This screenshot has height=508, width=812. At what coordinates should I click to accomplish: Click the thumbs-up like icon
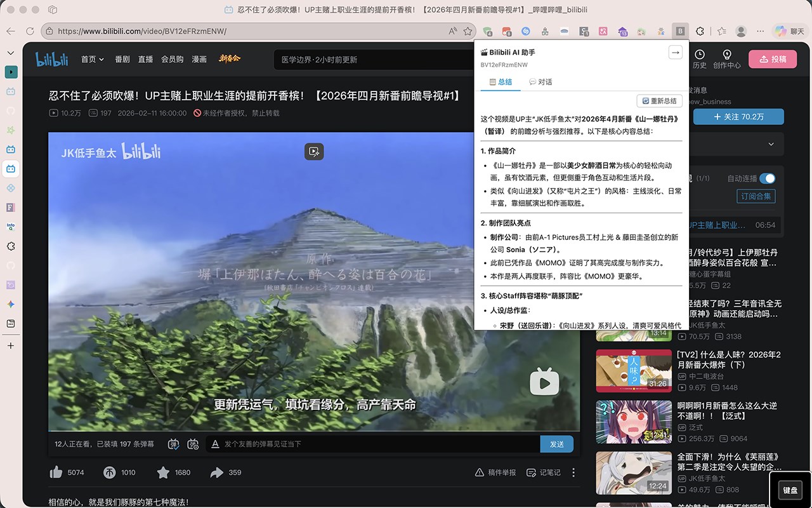[57, 472]
